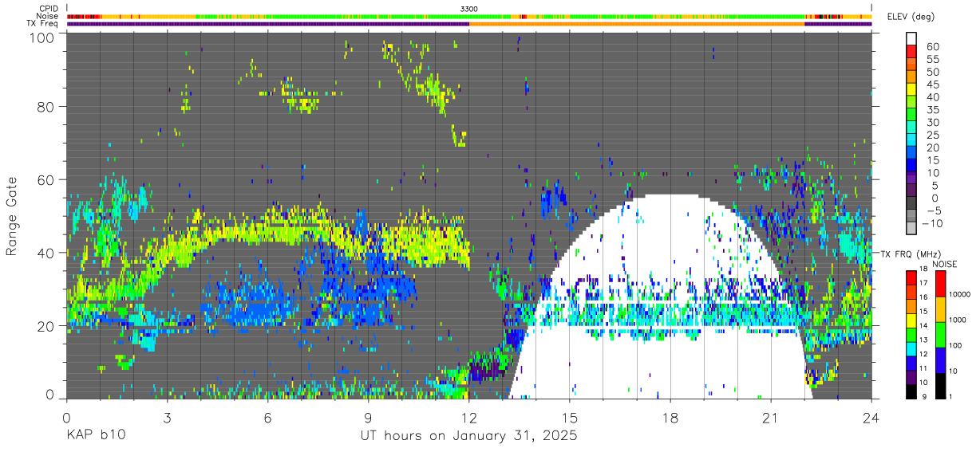Click the left purple section of TX Freq strip

(268, 24)
